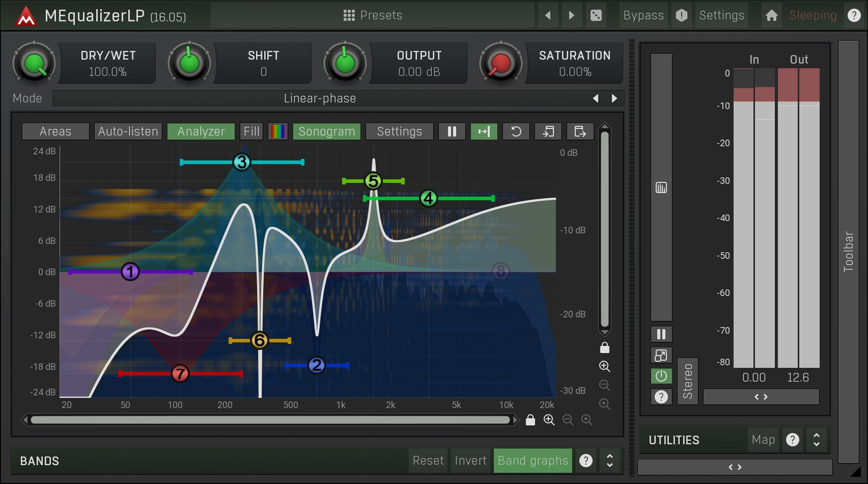Click the graph horizontal scrollbar
The image size is (868, 484).
click(270, 420)
